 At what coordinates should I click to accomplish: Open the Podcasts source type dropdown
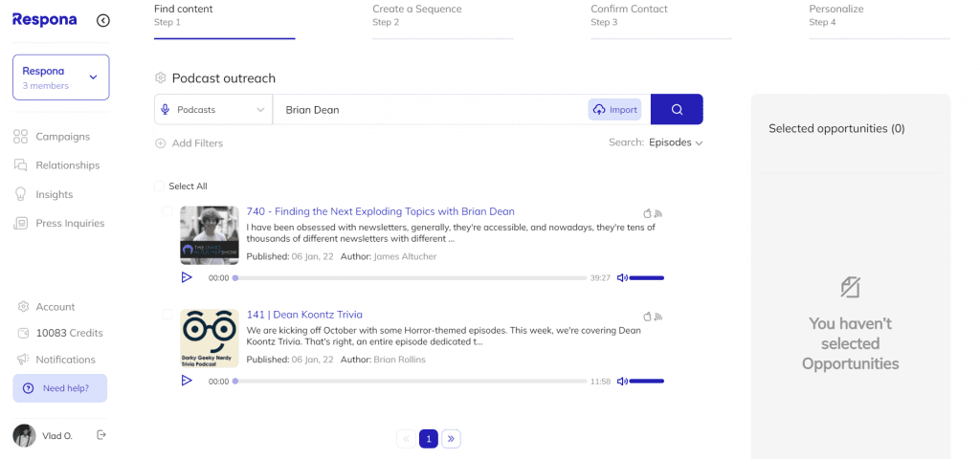(213, 109)
